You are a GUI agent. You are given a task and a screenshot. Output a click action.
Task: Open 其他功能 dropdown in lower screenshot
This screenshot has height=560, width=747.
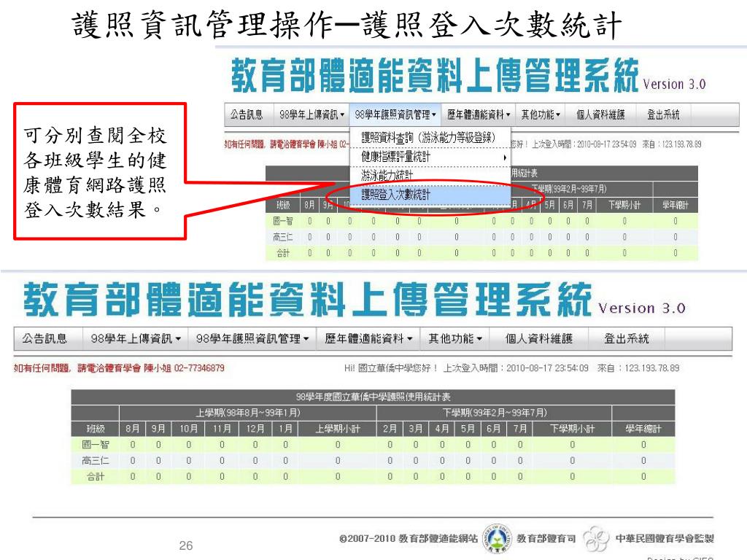pos(455,338)
